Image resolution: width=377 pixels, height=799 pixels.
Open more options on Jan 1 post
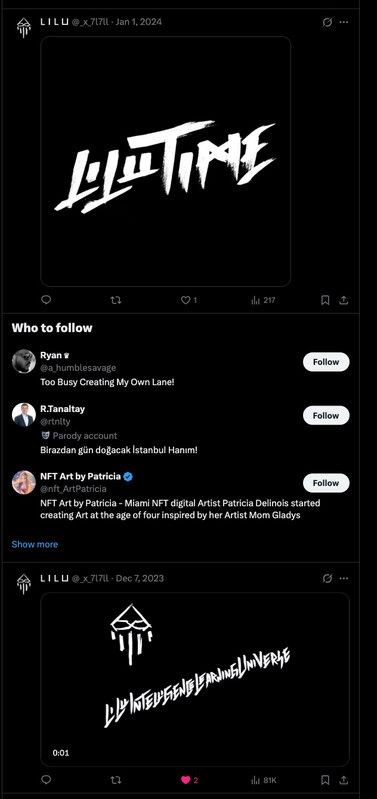[x=344, y=22]
